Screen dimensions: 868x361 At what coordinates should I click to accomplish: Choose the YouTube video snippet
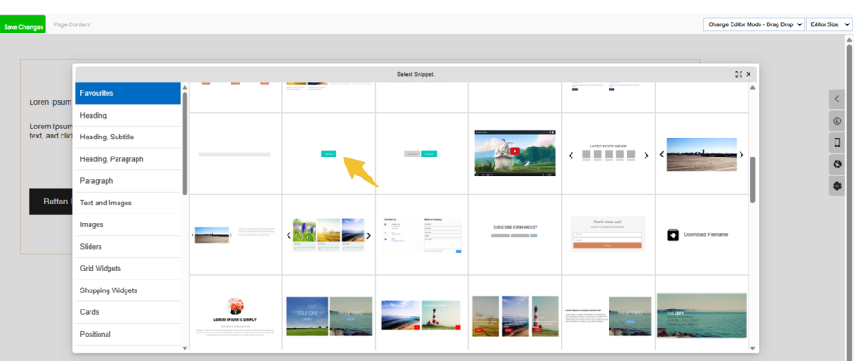click(x=514, y=154)
